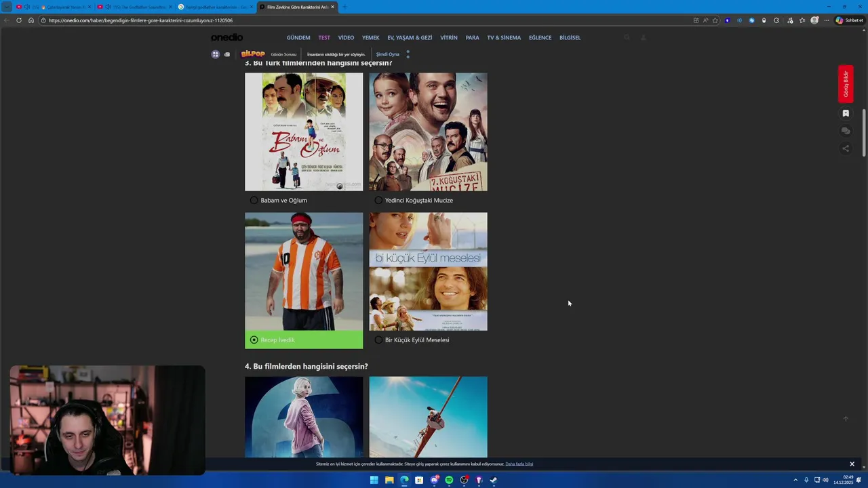Open the read aloud icon in address bar
The height and width of the screenshot is (488, 868).
click(x=705, y=20)
